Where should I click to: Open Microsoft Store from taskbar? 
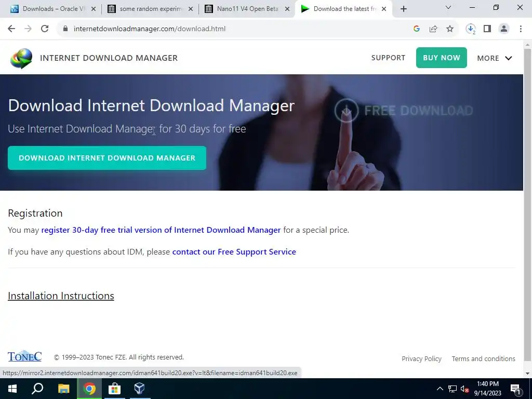point(114,389)
